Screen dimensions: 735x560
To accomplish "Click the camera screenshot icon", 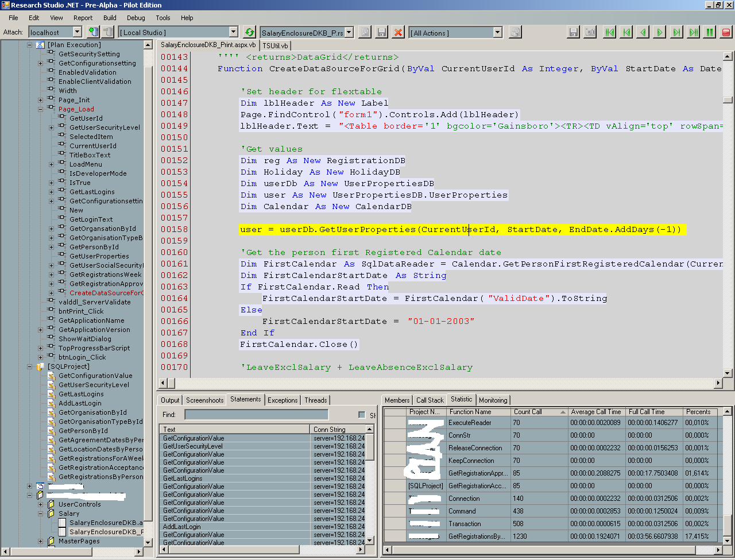I will (590, 33).
